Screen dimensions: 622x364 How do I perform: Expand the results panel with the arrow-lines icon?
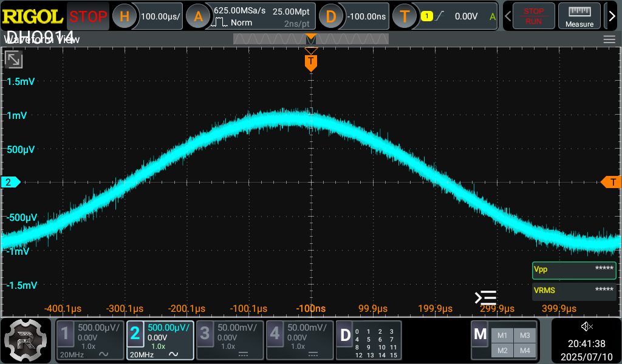coord(485,298)
